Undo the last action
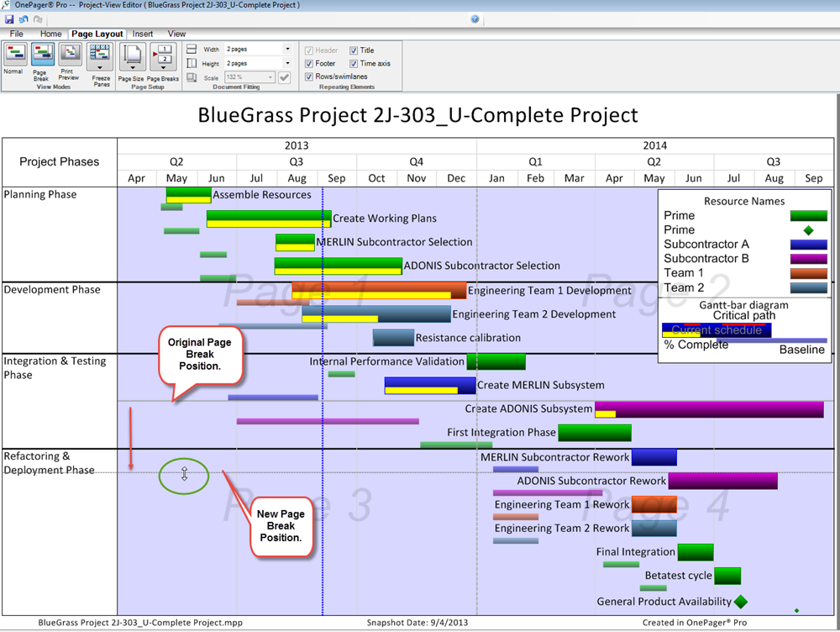840x632 pixels. (x=24, y=19)
